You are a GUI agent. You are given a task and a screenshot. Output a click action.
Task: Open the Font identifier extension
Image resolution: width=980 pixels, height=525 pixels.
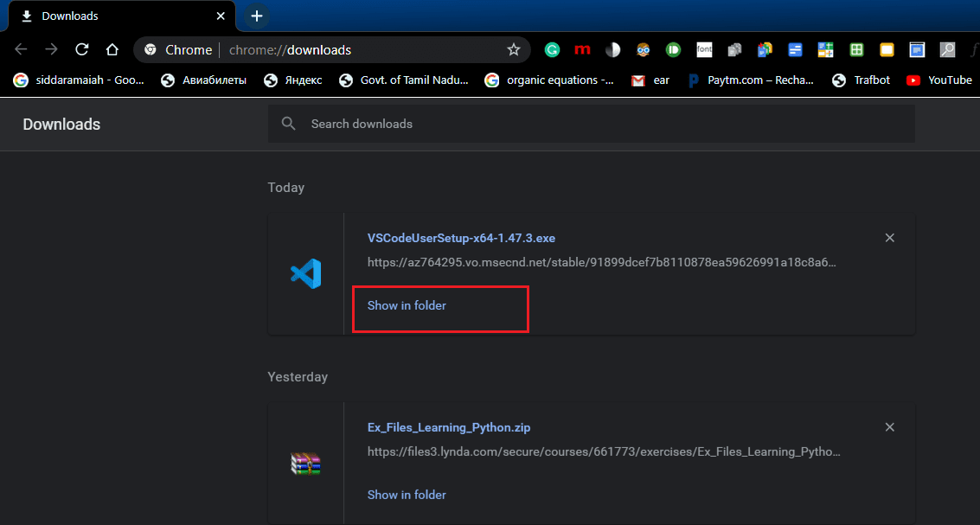(703, 49)
